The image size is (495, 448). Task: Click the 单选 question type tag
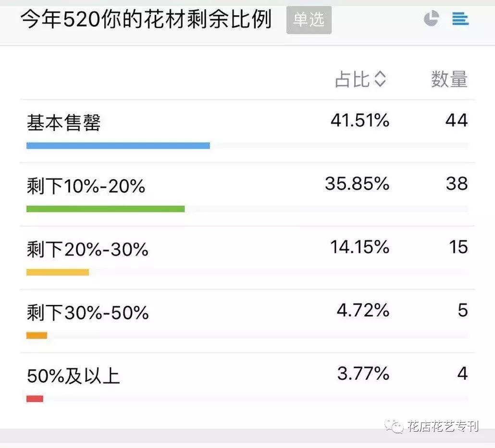pos(309,20)
